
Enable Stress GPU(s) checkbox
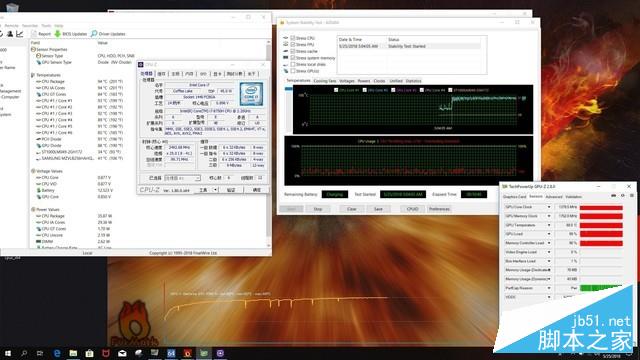293,71
